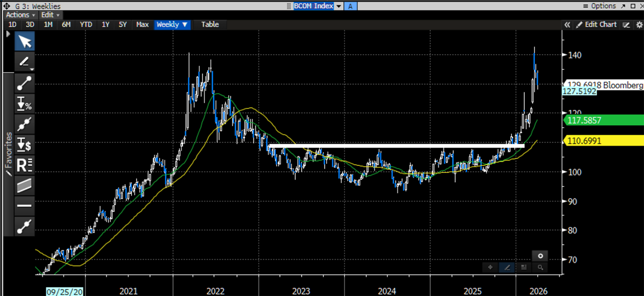Select the horizontal line tool

pyautogui.click(x=24, y=205)
